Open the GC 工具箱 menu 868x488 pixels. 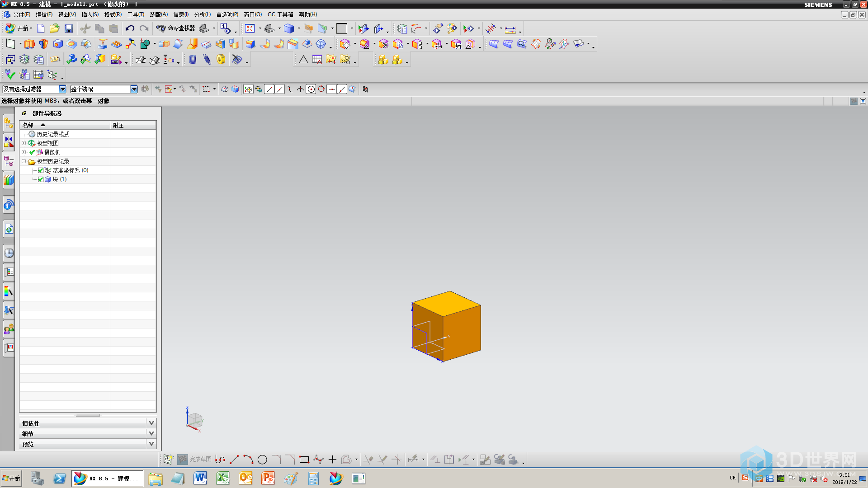(280, 14)
